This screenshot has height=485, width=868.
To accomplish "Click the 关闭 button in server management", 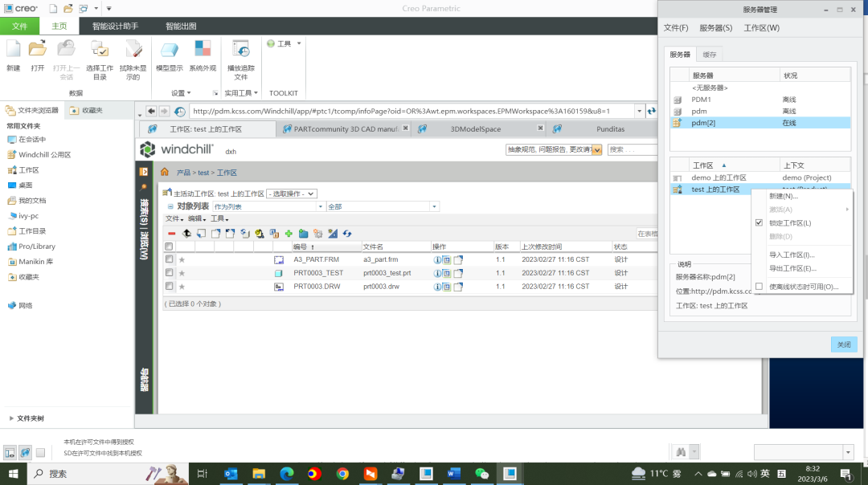I will coord(844,344).
